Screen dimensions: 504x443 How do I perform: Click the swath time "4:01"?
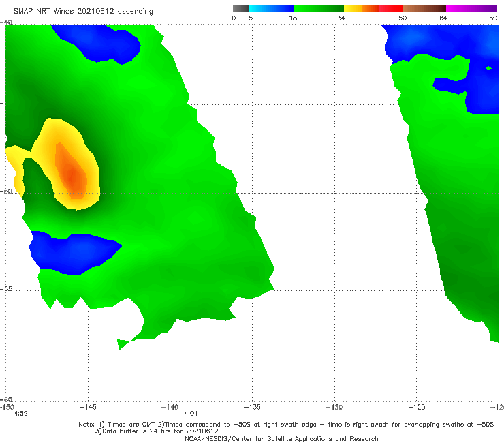point(191,414)
